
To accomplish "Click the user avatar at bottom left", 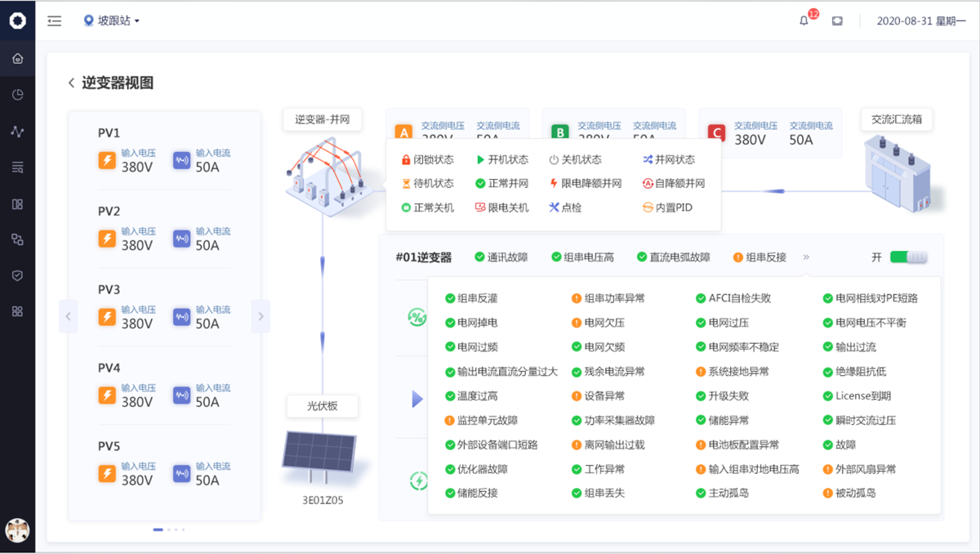I will tap(17, 529).
